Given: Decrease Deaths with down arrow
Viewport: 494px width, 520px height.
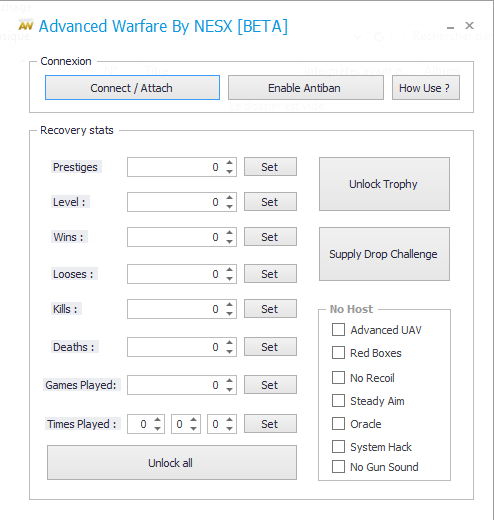Looking at the screenshot, I should tap(229, 351).
